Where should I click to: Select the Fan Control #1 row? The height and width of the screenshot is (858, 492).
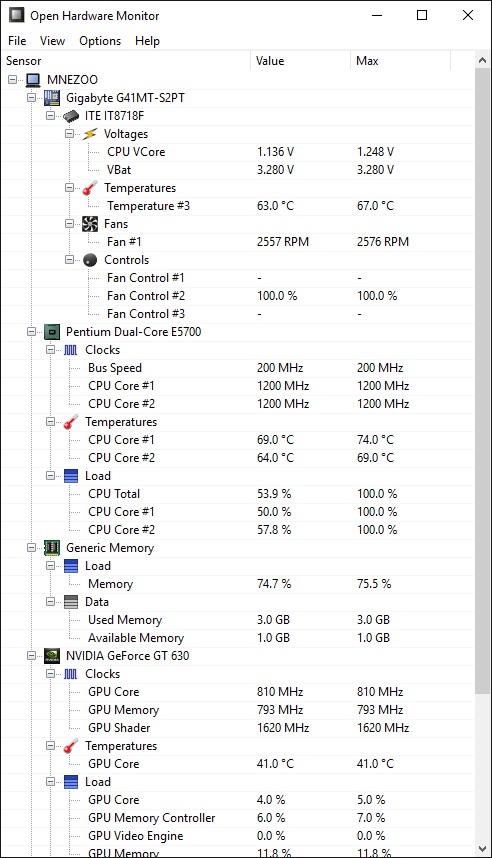[x=238, y=278]
